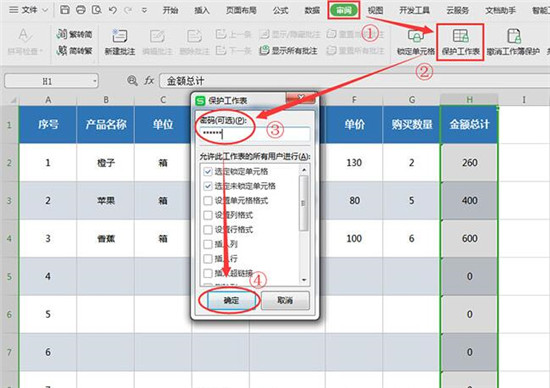
Task: Click the 购买数量 header cell
Action: tap(411, 125)
